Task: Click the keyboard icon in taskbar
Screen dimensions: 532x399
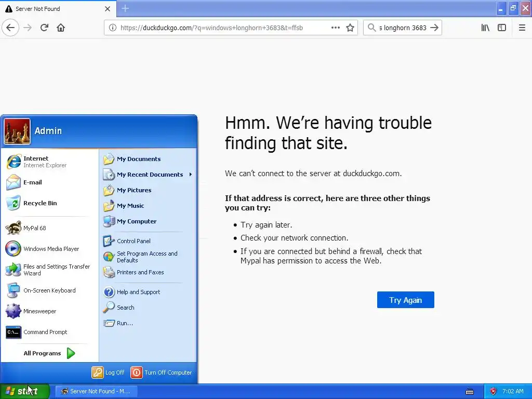Action: click(470, 392)
